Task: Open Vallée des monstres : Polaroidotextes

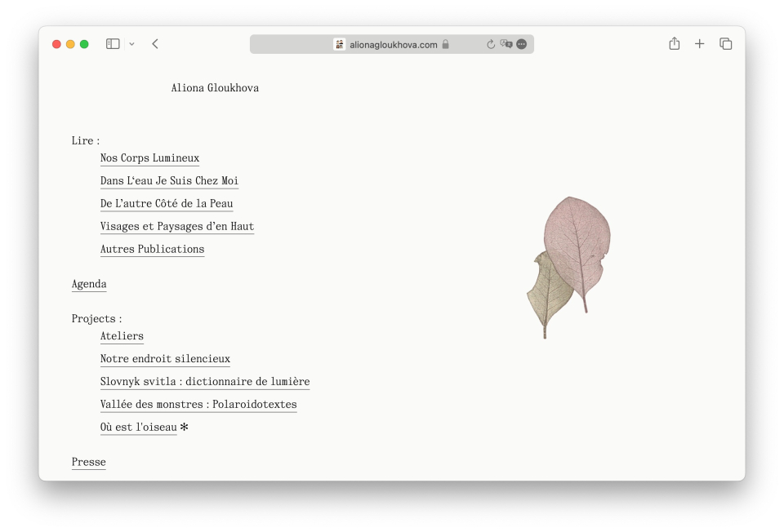Action: [198, 405]
